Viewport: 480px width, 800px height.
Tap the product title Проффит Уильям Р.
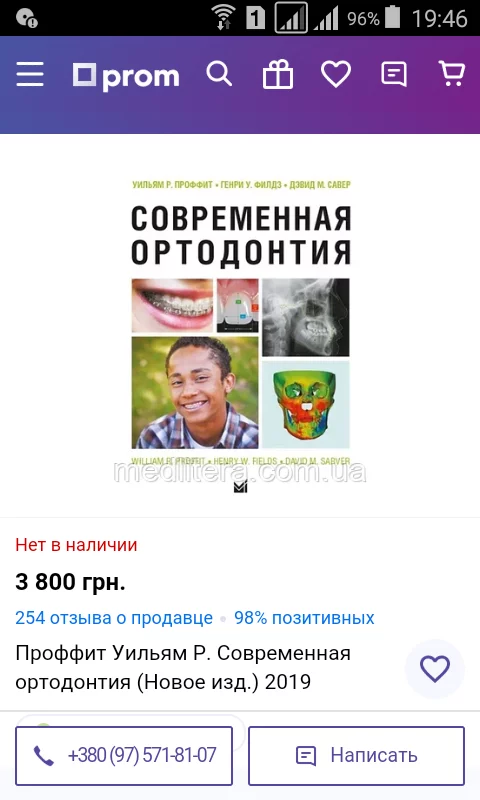[183, 667]
